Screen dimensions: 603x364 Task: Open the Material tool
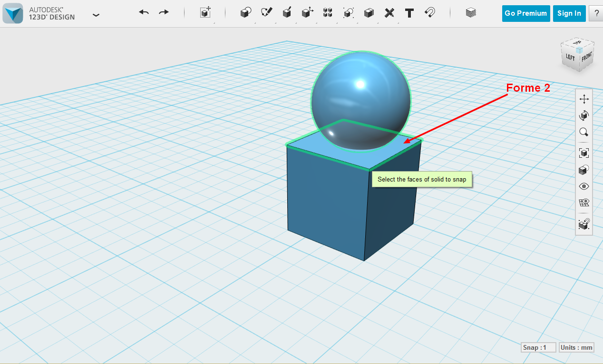pos(471,13)
